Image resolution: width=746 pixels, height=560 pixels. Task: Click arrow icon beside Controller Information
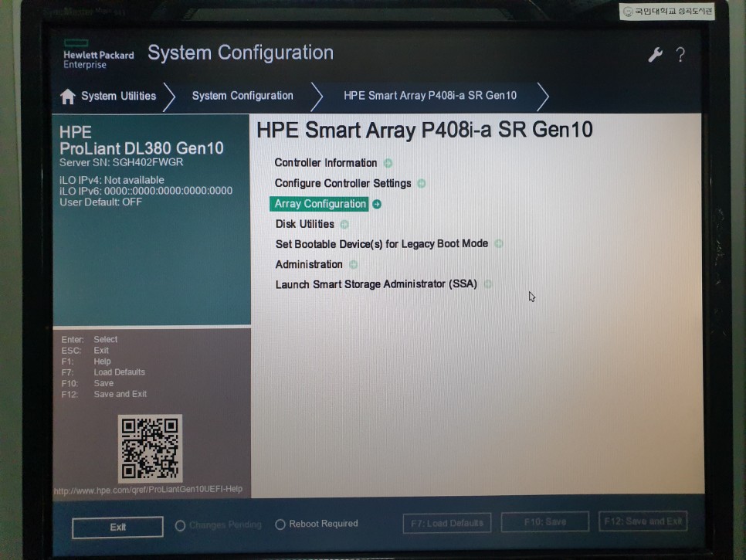pyautogui.click(x=388, y=163)
